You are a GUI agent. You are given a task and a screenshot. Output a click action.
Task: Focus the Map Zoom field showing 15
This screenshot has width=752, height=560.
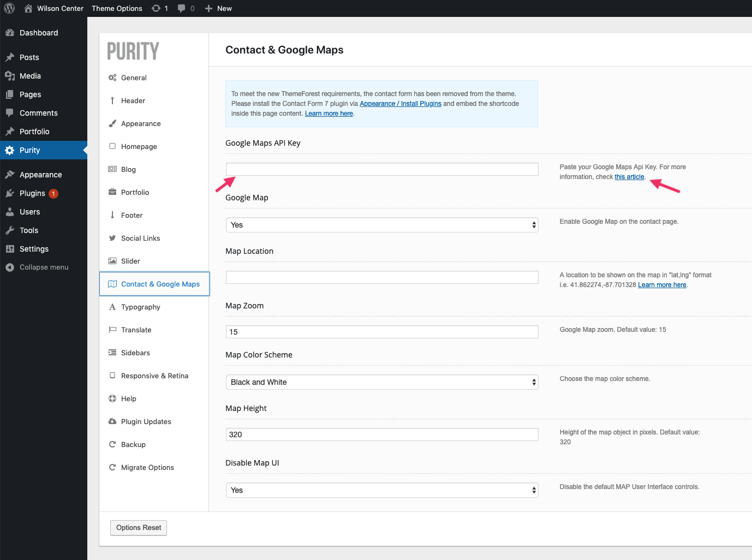coord(382,332)
